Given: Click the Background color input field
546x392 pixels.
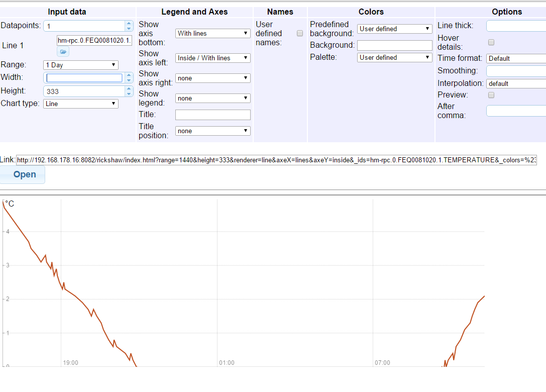Looking at the screenshot, I should tap(394, 45).
